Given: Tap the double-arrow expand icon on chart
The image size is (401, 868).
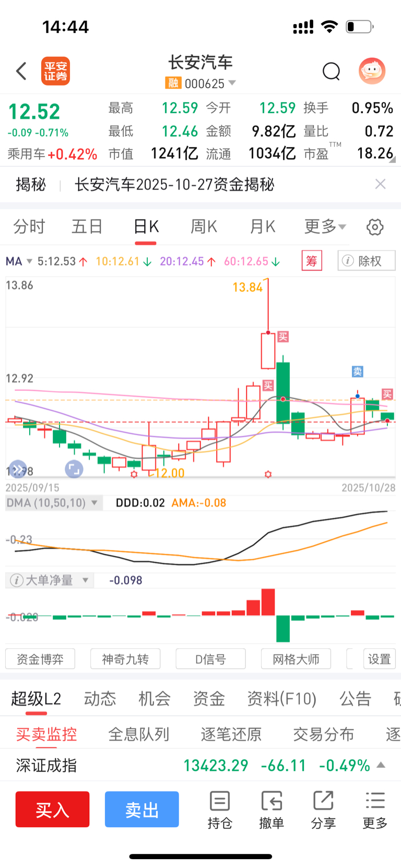Looking at the screenshot, I should (18, 469).
